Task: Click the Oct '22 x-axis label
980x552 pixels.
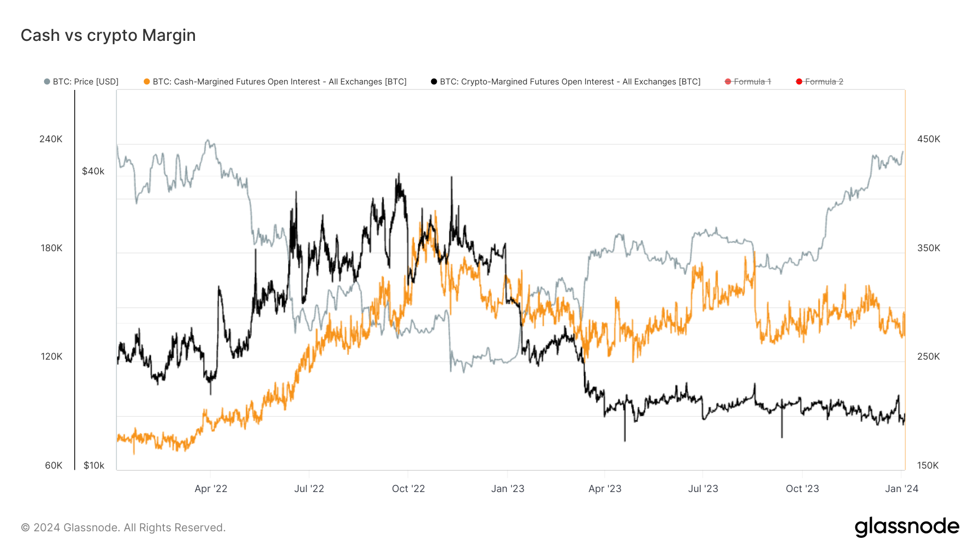Action: pyautogui.click(x=408, y=489)
